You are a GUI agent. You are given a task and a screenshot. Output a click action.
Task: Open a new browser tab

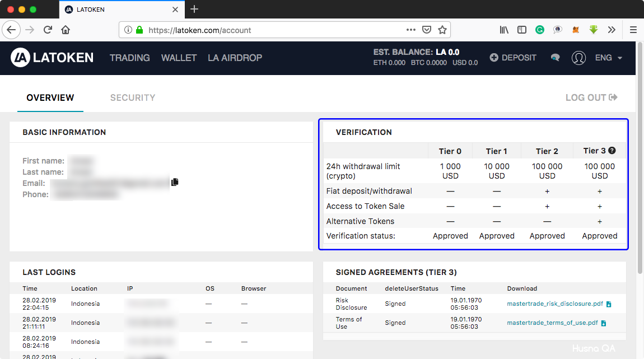[x=194, y=9]
